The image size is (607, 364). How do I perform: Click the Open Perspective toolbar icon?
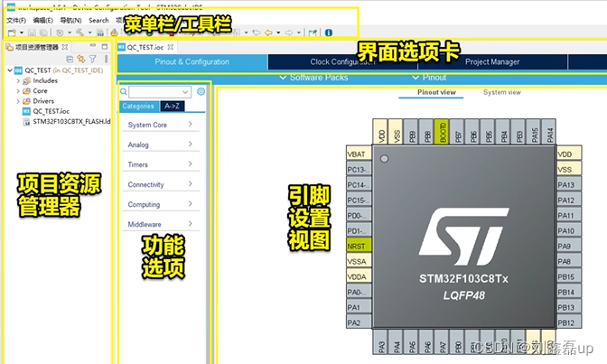coord(313,33)
